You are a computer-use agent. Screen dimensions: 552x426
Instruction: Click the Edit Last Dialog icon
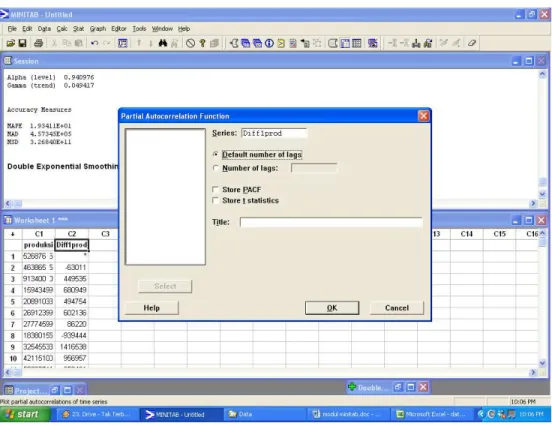123,43
